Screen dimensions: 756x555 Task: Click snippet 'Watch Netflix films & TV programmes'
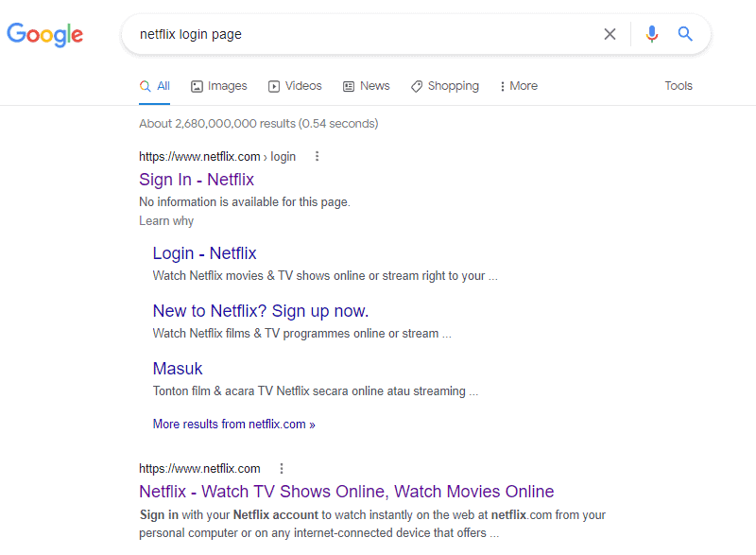[301, 333]
